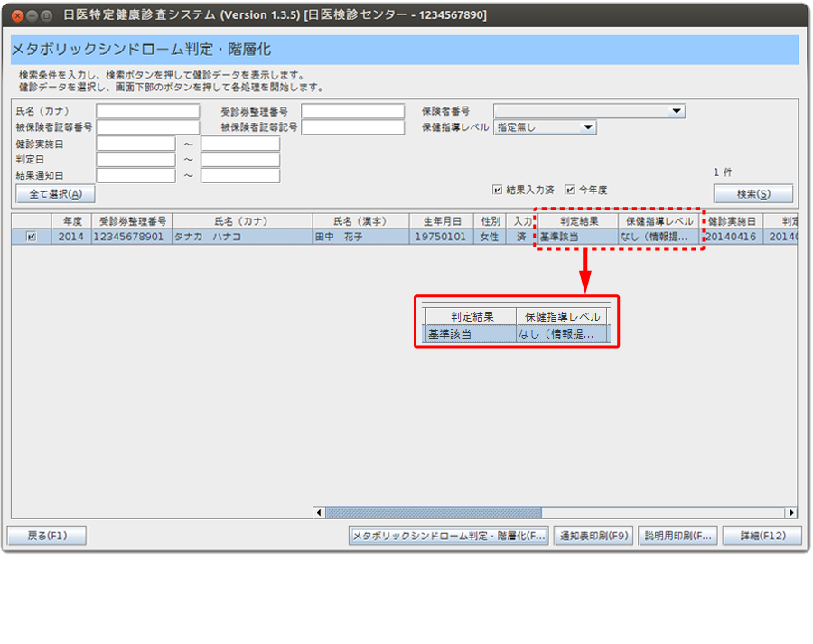Click the 健診実施日 end date field
The image size is (813, 644).
tap(240, 144)
